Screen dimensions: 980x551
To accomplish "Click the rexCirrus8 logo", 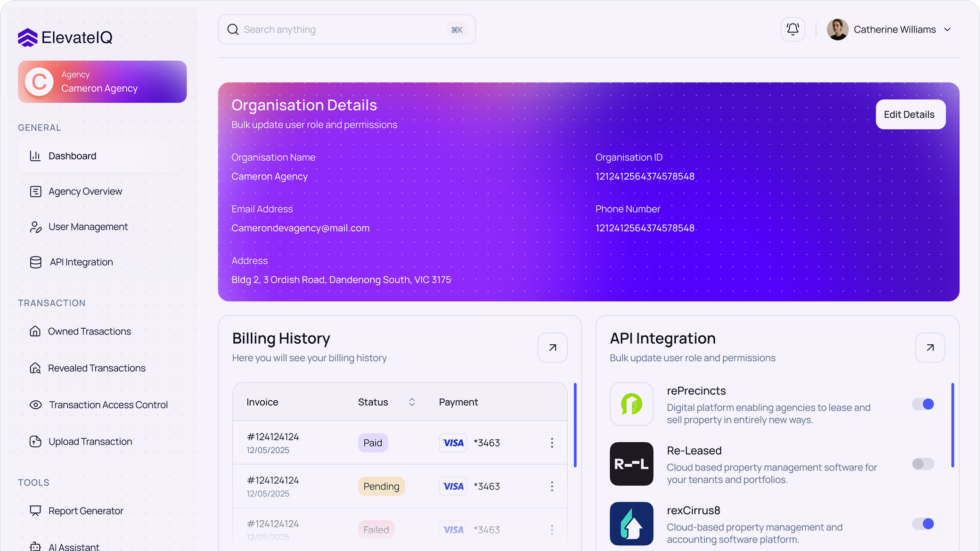I will (x=631, y=524).
